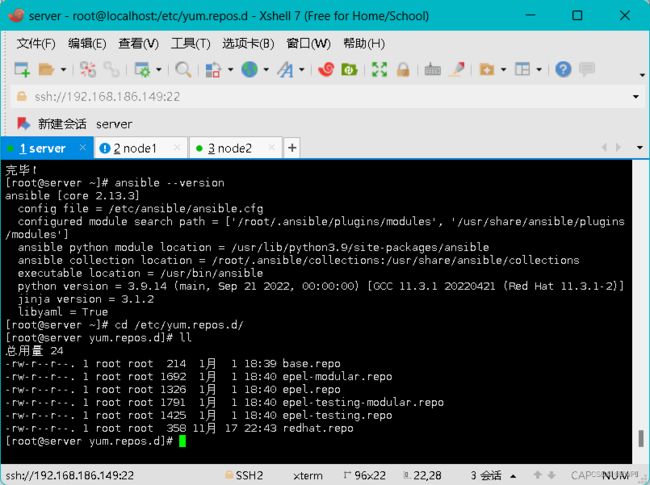
Task: Click the folder with star toolbar icon
Action: [487, 70]
